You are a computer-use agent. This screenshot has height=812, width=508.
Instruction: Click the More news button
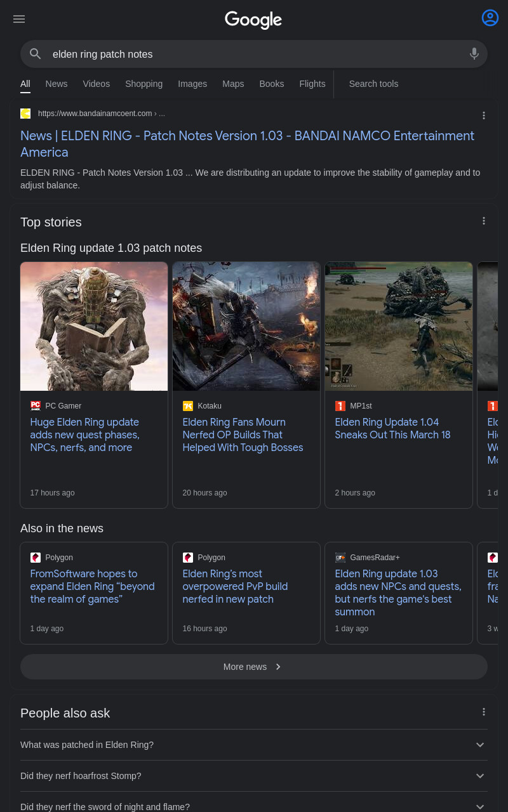(x=254, y=667)
